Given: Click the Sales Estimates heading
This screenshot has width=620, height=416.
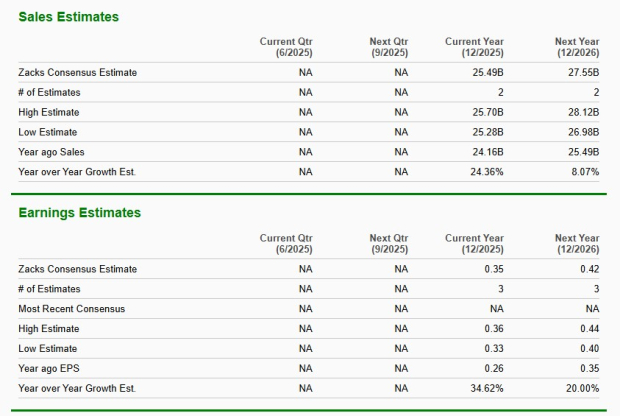Looking at the screenshot, I should 68,17.
